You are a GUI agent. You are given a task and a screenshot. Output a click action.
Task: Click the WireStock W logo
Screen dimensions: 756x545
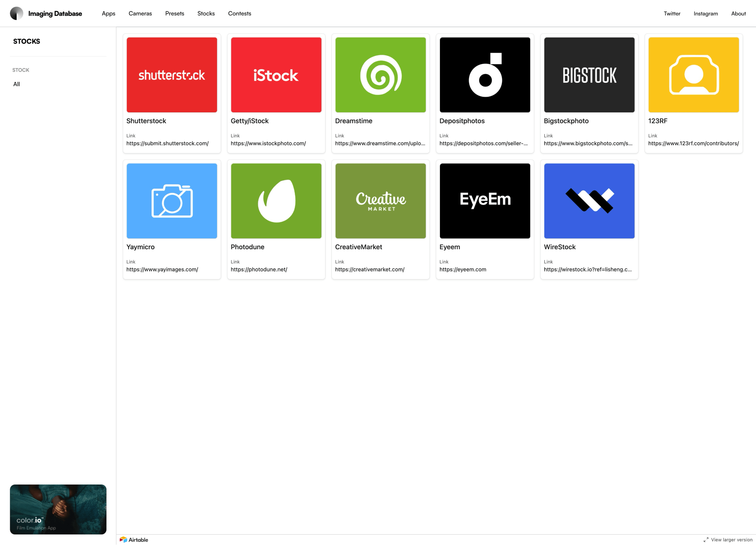tap(589, 201)
